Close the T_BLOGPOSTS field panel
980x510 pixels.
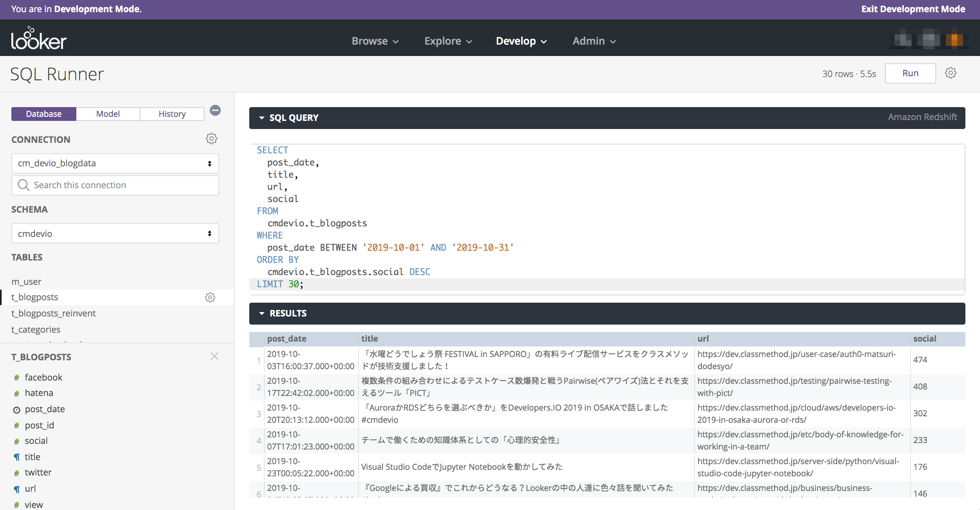click(214, 356)
